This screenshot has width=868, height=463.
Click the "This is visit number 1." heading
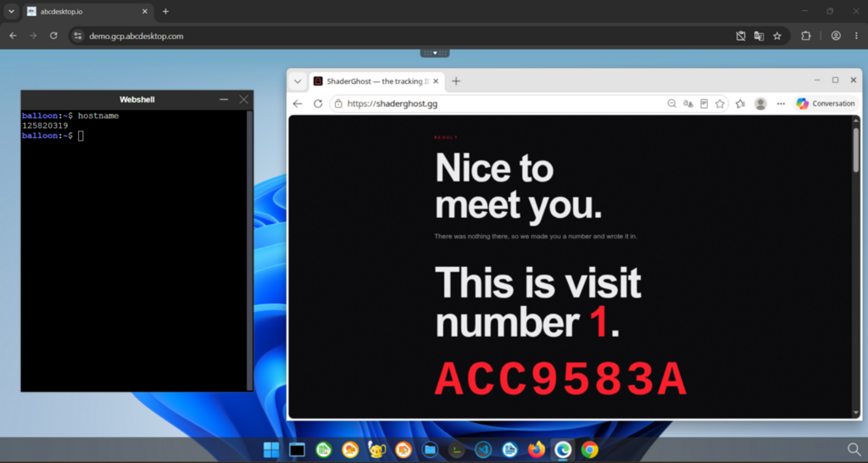pyautogui.click(x=538, y=303)
